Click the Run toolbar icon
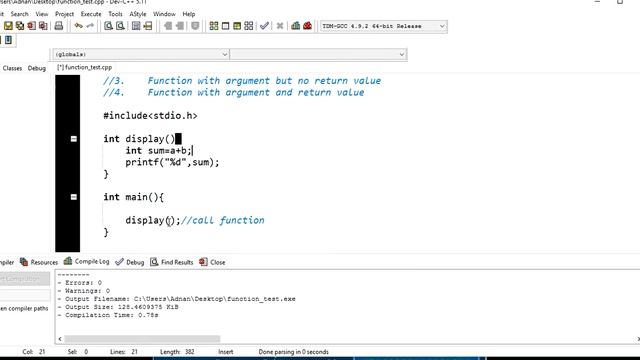 coord(225,26)
